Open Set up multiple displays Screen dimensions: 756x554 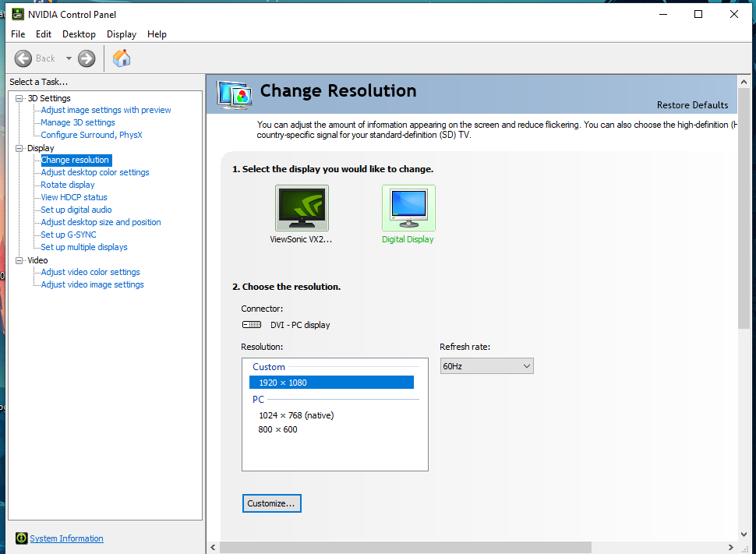(84, 247)
